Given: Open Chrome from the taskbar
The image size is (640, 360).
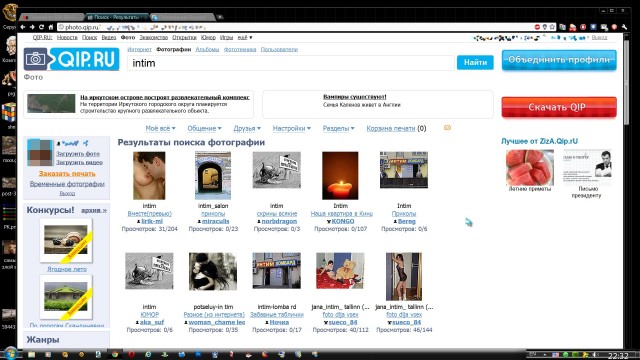Looking at the screenshot, I should pos(115,354).
